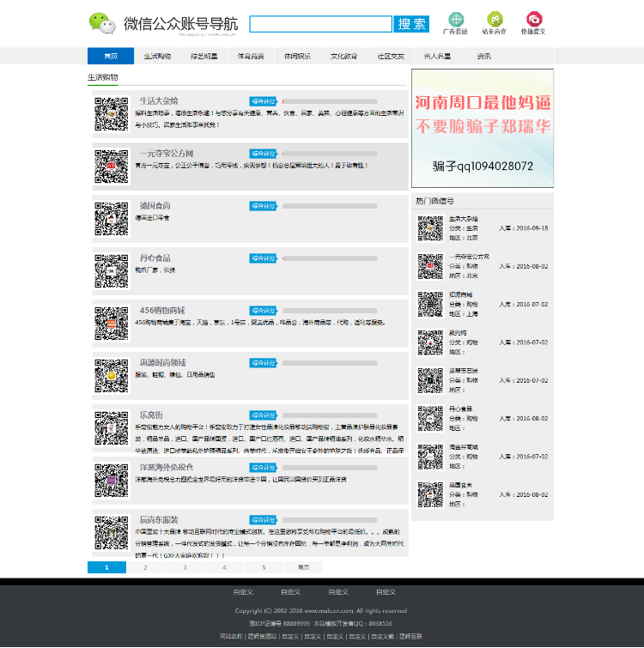The width and height of the screenshot is (644, 648).
Task: Click date text 2016-09-18 in sidebar
Action: tap(532, 228)
